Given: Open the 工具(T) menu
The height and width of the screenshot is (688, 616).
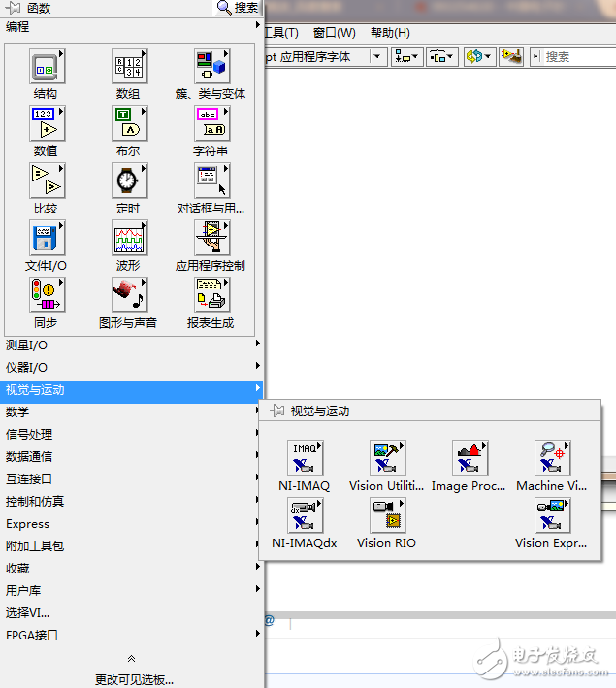Looking at the screenshot, I should tap(281, 33).
